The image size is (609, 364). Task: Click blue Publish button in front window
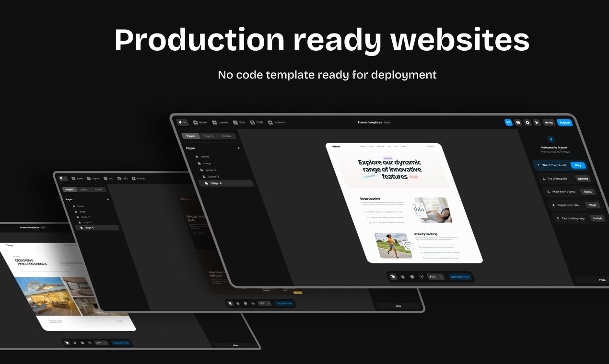coord(564,123)
